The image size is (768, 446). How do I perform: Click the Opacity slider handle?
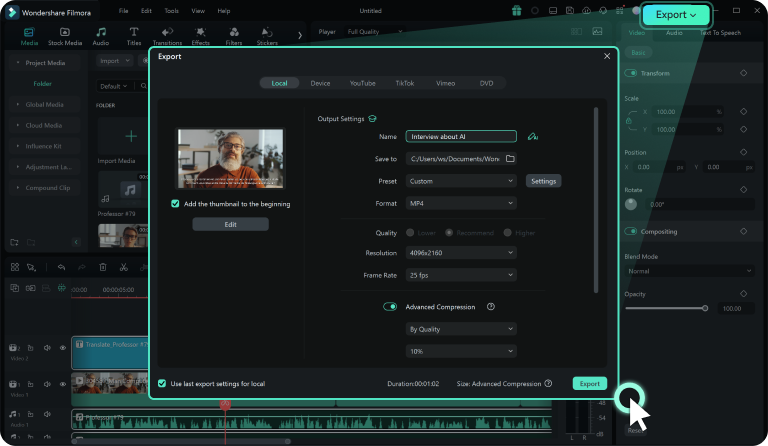(x=705, y=308)
